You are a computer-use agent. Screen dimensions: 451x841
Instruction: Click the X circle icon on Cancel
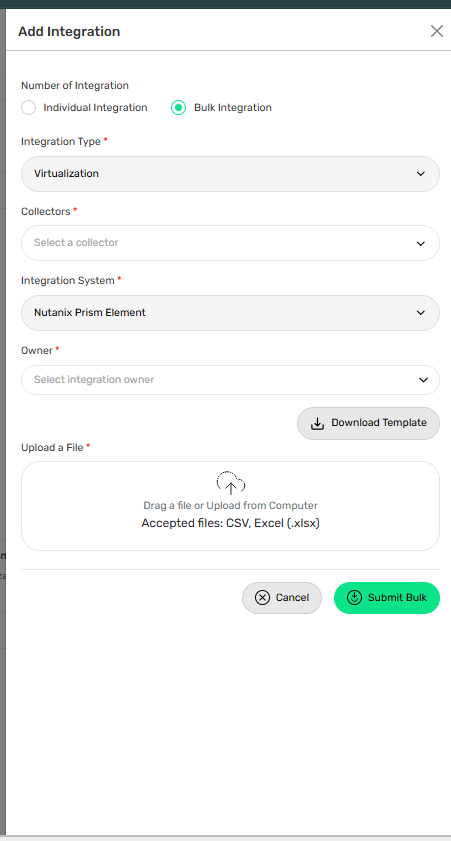point(262,597)
